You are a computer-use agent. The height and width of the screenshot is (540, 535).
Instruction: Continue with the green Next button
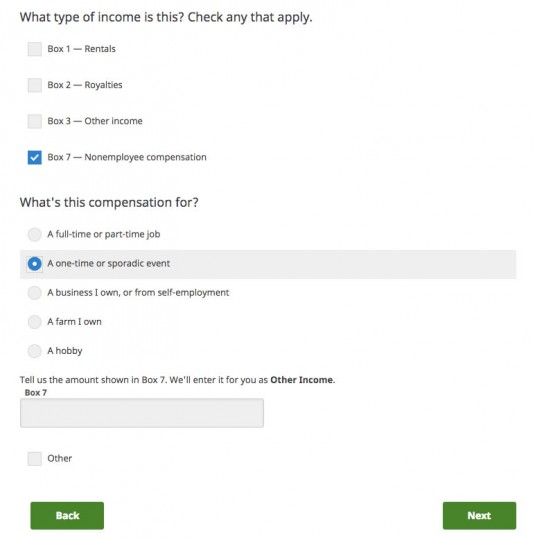pyautogui.click(x=479, y=516)
